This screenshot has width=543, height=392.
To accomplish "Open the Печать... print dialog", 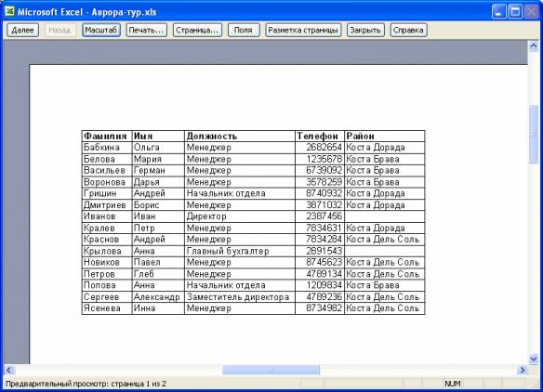I will 146,30.
